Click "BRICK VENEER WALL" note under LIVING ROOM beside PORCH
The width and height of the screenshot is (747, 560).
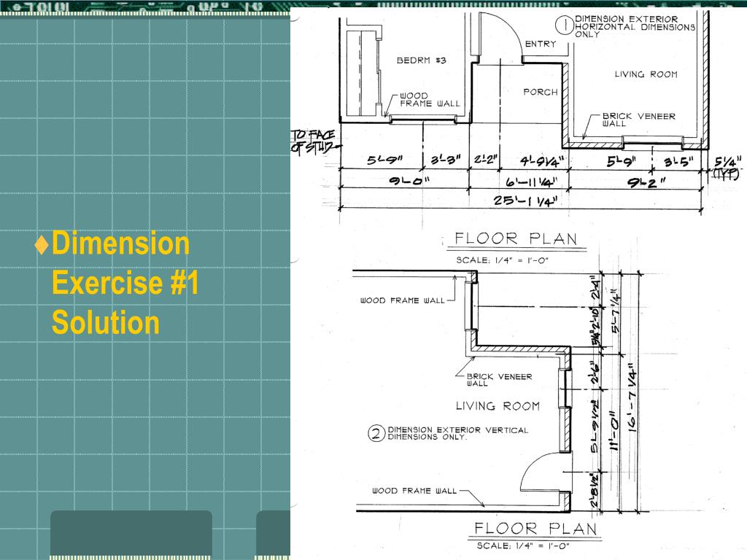(638, 120)
